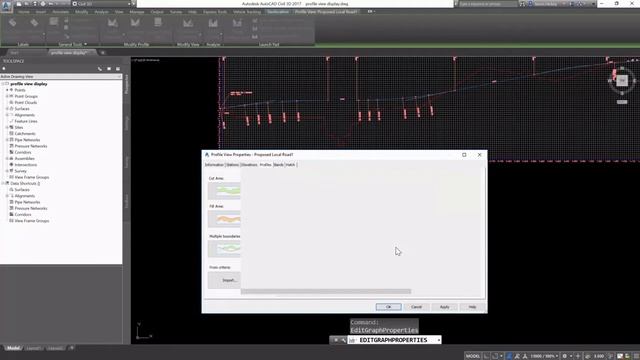The width and height of the screenshot is (640, 360).
Task: Expand the Alignments node under profile view display
Action: [x=7, y=115]
